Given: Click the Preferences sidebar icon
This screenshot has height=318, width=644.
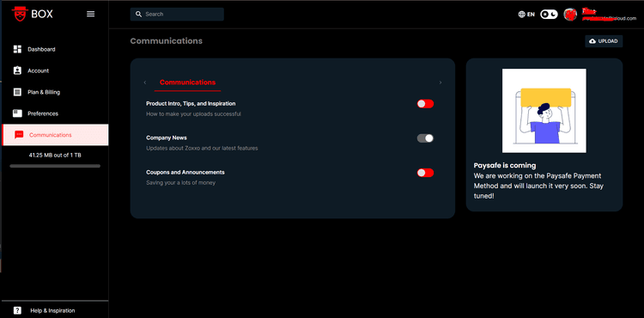Looking at the screenshot, I should (17, 113).
